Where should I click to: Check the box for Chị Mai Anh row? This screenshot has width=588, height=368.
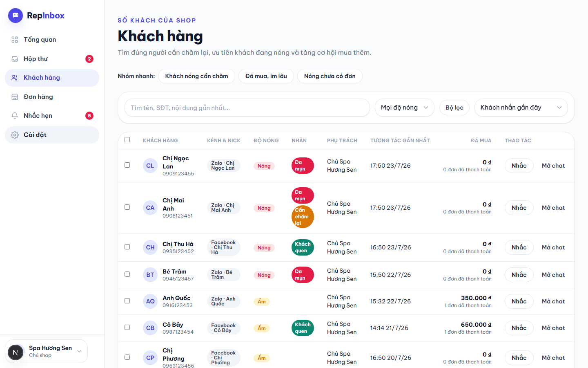pos(127,207)
